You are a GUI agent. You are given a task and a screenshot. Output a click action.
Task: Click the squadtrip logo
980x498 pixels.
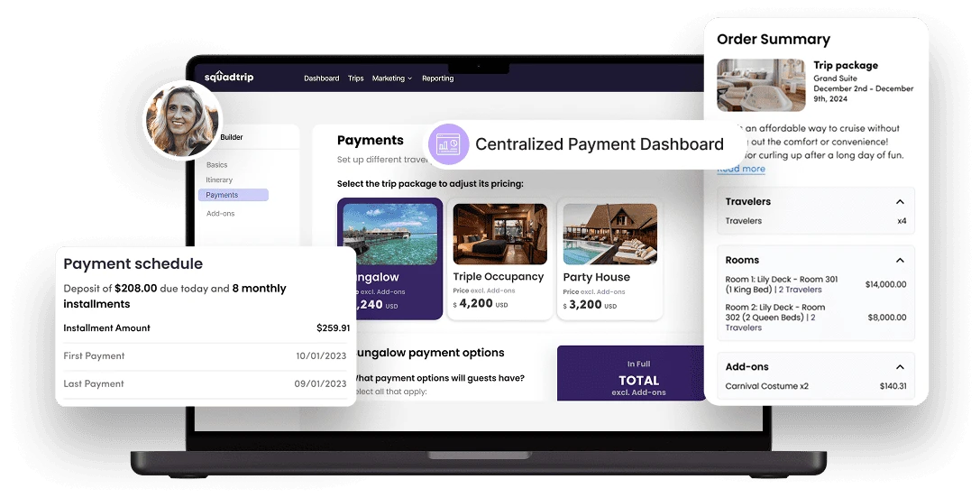tap(229, 78)
